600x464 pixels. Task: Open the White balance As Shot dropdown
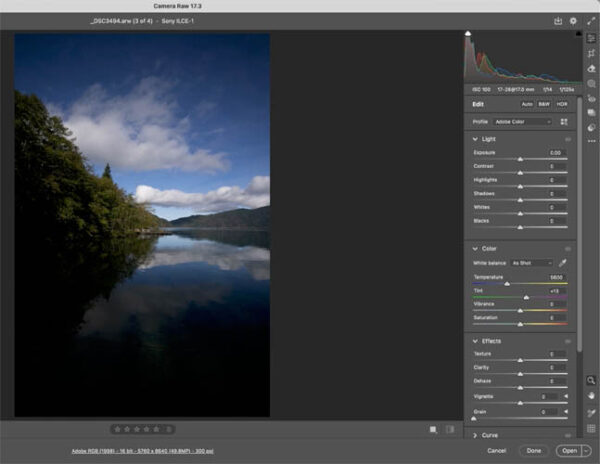pos(531,262)
